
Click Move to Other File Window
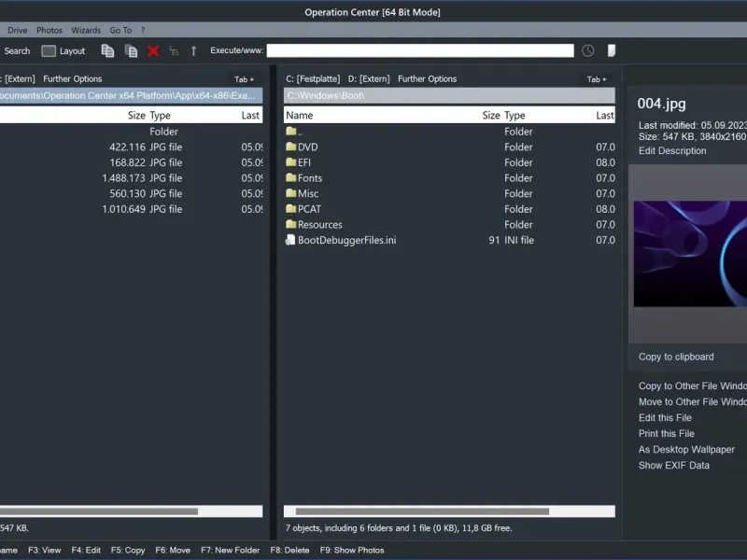(x=693, y=402)
